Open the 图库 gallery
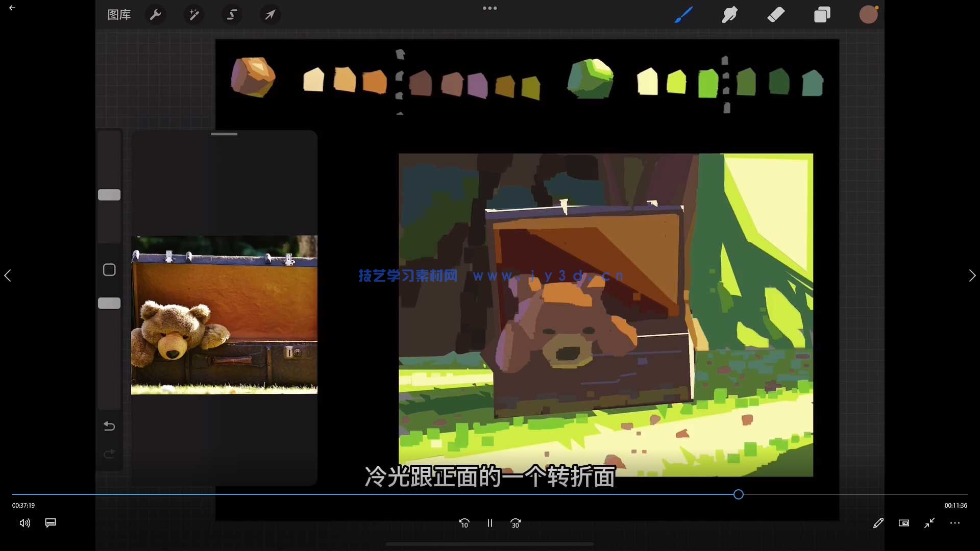The image size is (980, 551). tap(119, 15)
